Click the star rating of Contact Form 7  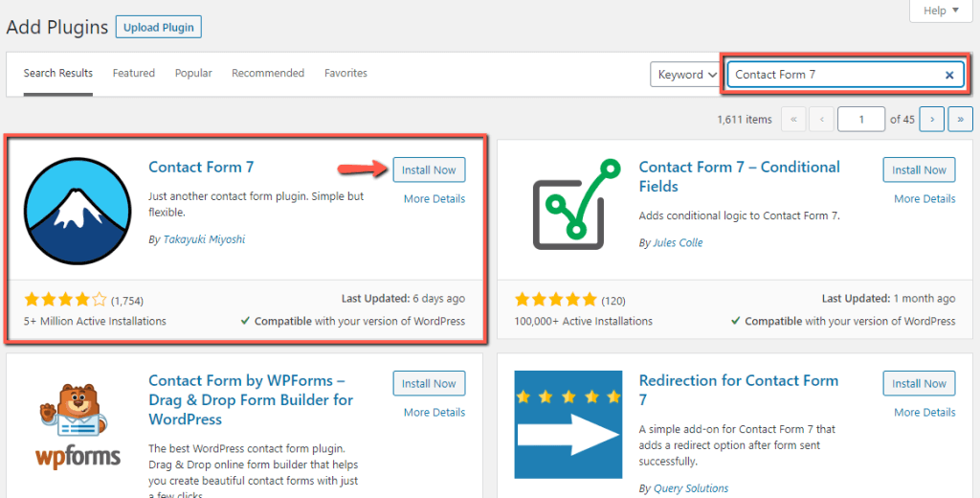tap(66, 301)
